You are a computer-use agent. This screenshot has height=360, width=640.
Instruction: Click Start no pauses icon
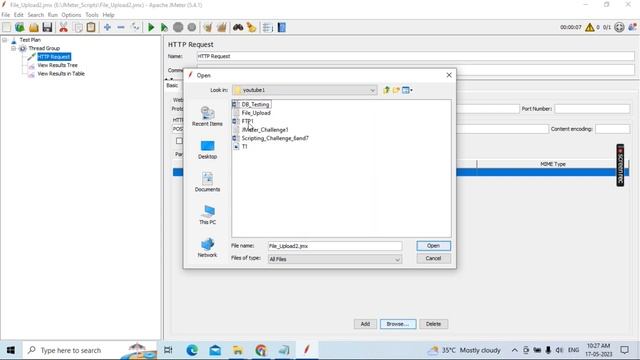click(164, 27)
